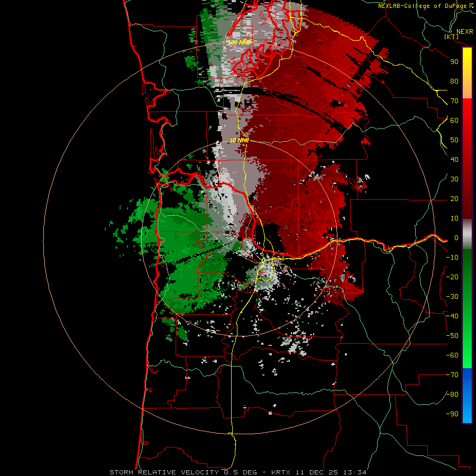Click the -30 value on velocity scale
476x476 pixels.
(452, 297)
